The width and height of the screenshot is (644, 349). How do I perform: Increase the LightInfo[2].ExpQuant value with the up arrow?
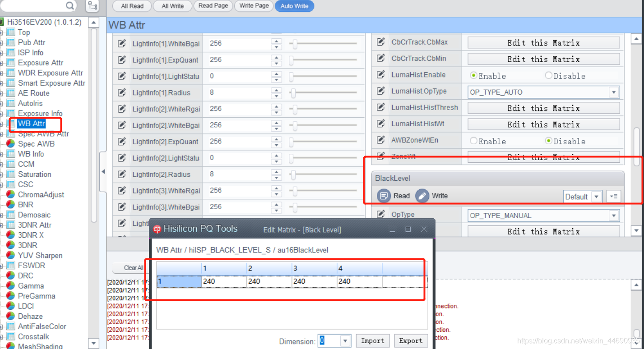pos(276,139)
